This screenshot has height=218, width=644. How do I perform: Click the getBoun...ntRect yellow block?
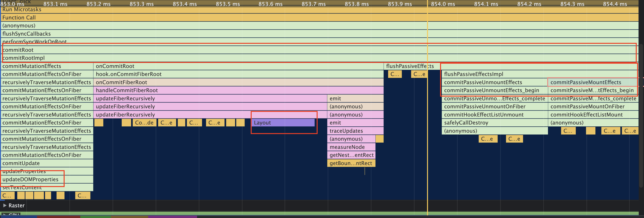(351, 163)
